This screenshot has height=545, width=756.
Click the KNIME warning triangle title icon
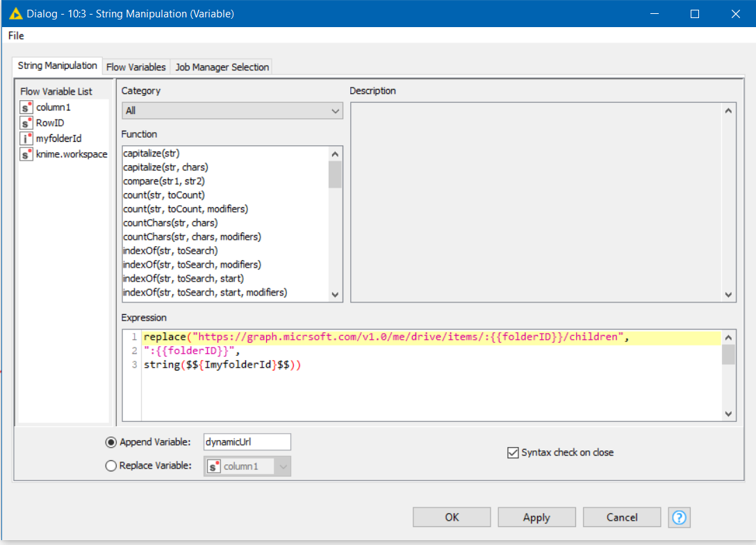click(x=15, y=13)
